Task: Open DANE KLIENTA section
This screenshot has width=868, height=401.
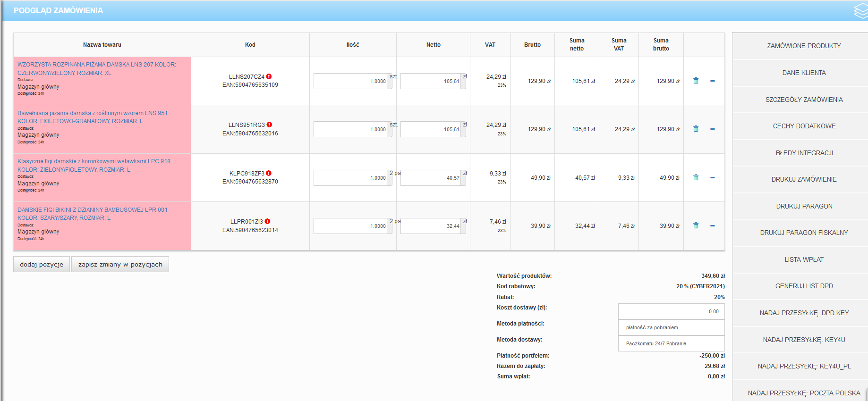Action: click(x=804, y=73)
